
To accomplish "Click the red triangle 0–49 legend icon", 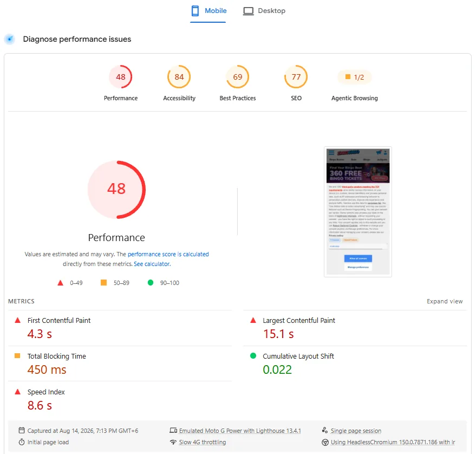I will pyautogui.click(x=61, y=283).
